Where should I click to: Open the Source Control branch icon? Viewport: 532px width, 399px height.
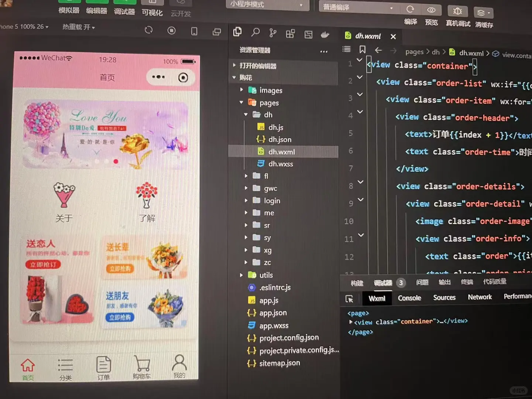(x=273, y=33)
